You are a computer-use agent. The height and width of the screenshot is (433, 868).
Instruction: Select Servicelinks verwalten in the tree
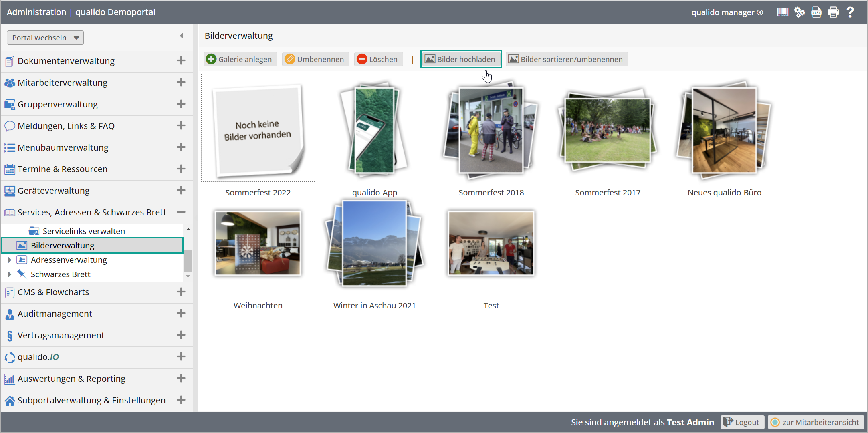coord(84,231)
